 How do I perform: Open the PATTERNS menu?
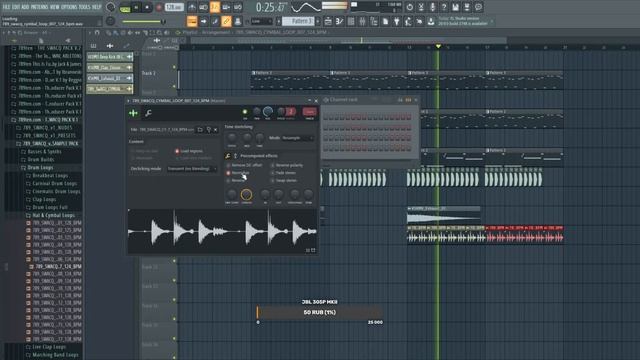click(x=39, y=7)
